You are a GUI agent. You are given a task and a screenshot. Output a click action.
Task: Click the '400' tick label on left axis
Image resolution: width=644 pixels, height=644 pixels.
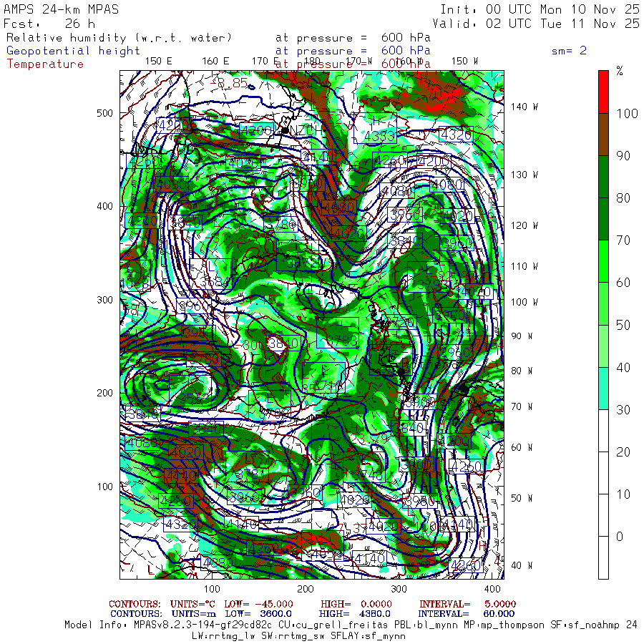104,206
